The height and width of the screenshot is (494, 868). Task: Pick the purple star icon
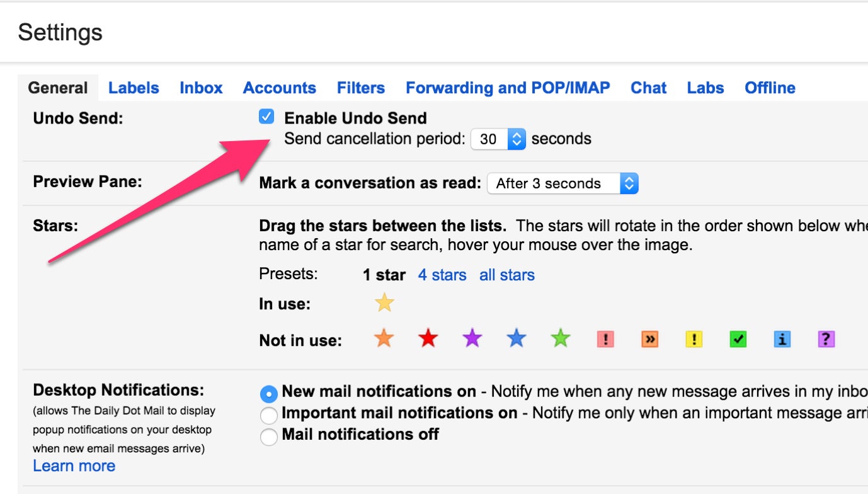click(x=472, y=340)
